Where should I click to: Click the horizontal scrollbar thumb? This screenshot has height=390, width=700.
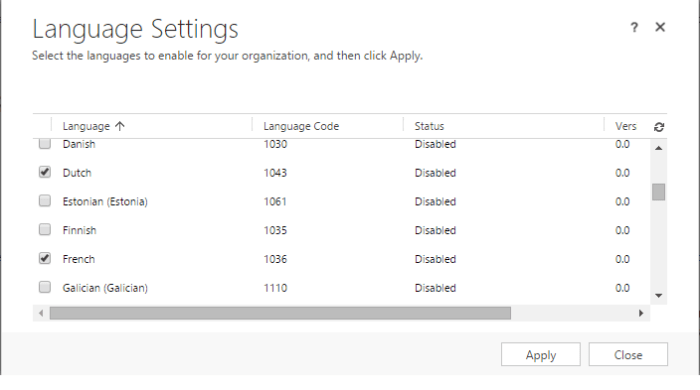click(280, 313)
